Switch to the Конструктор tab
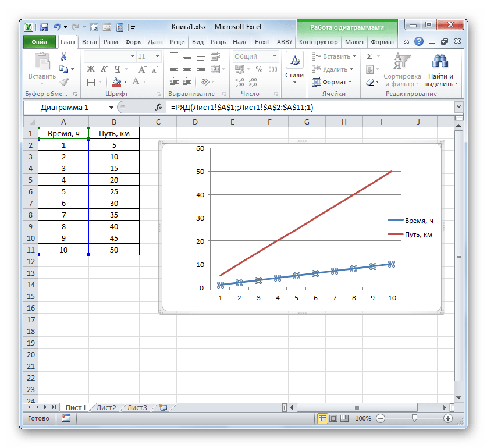The width and height of the screenshot is (487, 448). click(318, 42)
